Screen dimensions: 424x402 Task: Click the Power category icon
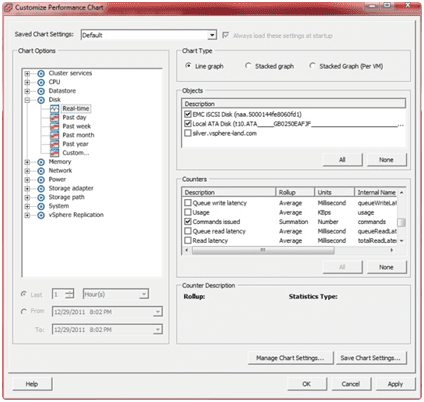(41, 180)
